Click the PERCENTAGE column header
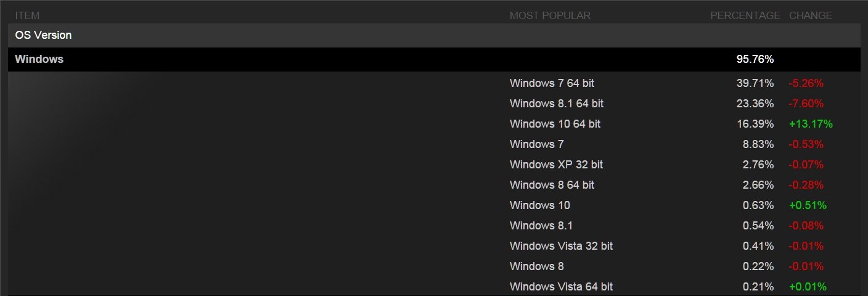This screenshot has height=296, width=868. 745,15
